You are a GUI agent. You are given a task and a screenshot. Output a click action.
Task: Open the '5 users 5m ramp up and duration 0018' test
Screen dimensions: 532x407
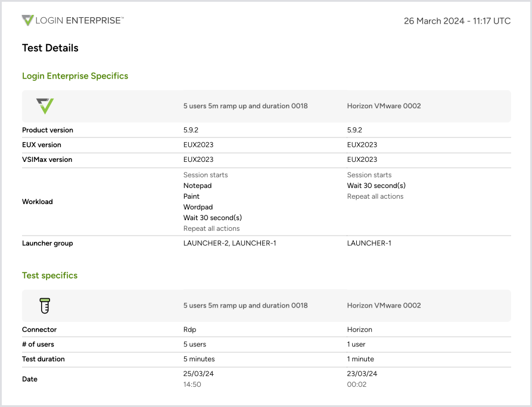[245, 106]
